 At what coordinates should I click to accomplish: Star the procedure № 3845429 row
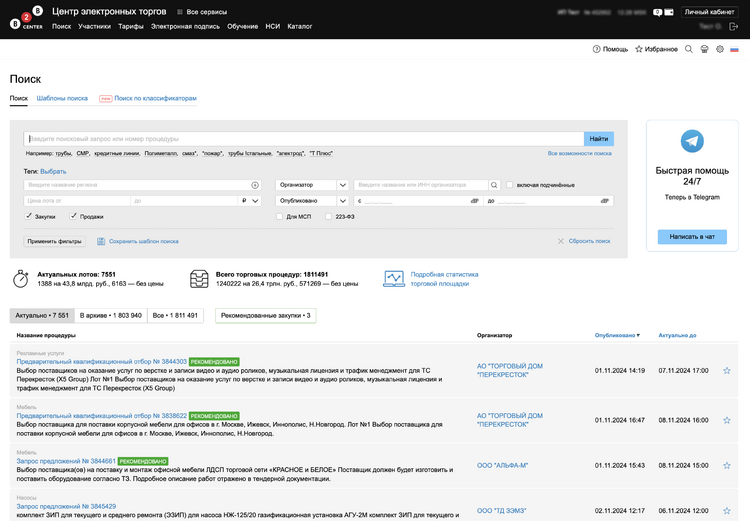pyautogui.click(x=727, y=510)
